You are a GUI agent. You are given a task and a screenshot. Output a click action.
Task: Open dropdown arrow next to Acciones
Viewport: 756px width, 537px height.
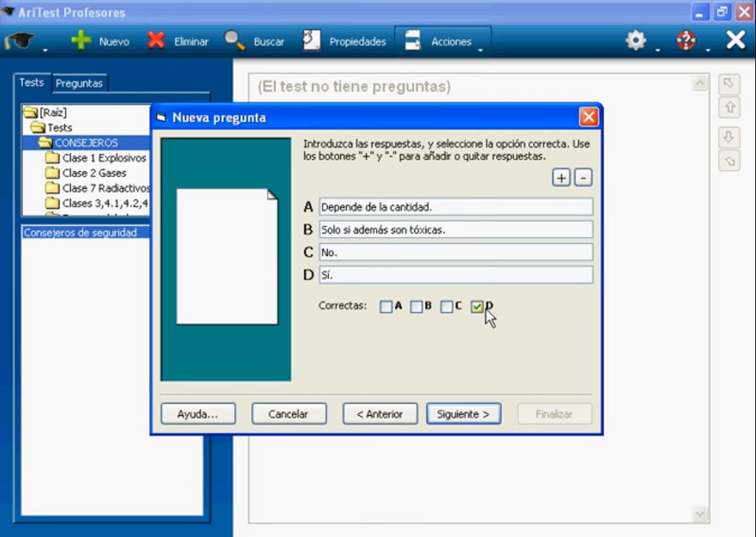coord(480,50)
